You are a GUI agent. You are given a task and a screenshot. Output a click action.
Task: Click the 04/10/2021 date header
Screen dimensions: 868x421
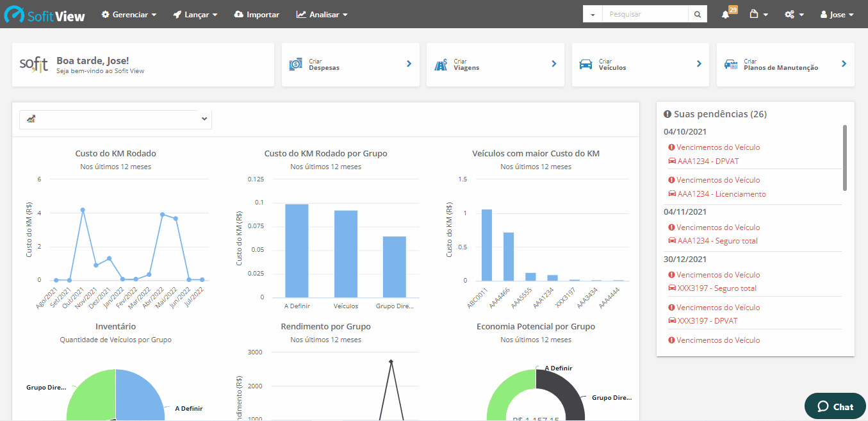coord(685,131)
